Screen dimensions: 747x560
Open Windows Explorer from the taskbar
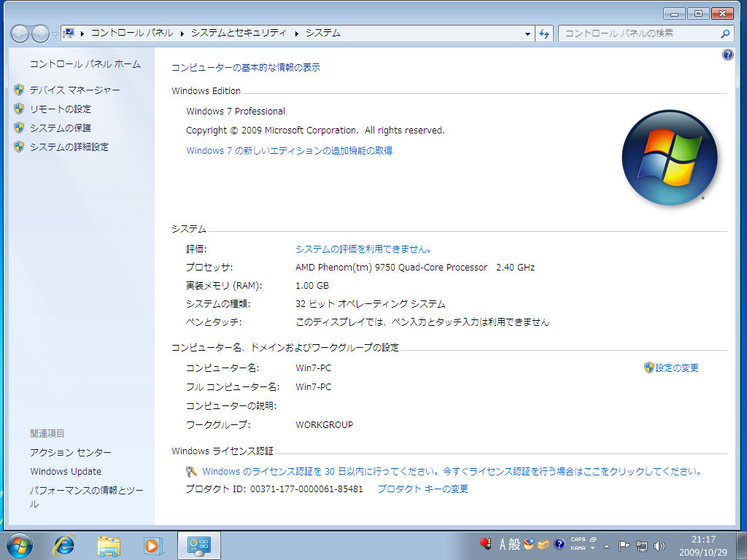pos(109,545)
